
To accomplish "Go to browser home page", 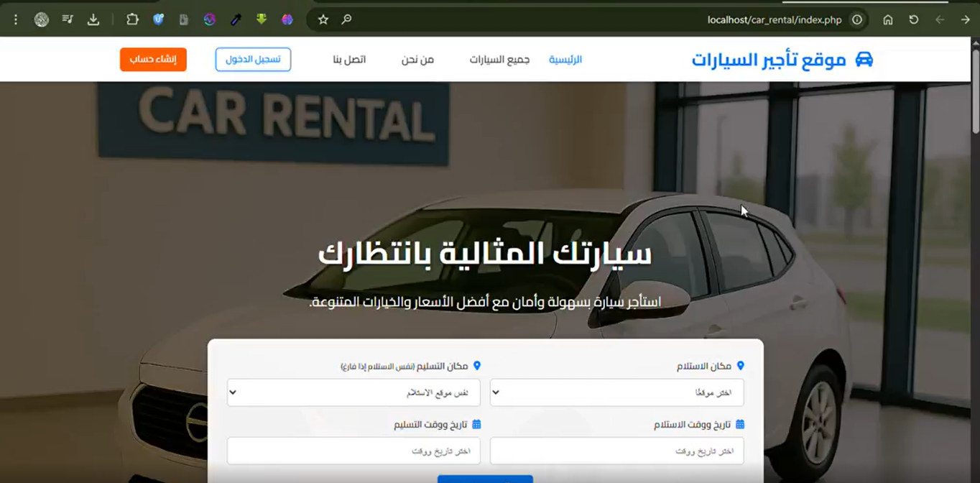I will (888, 20).
